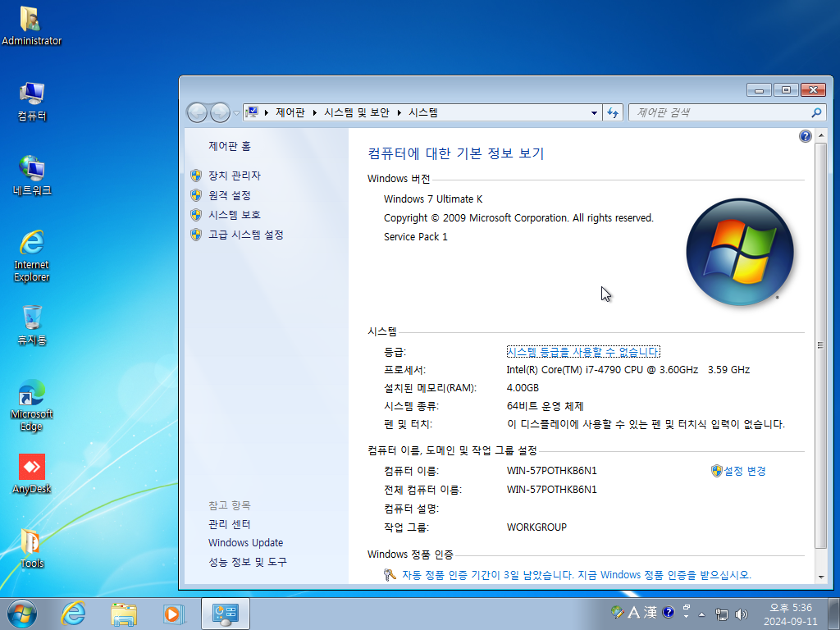Image resolution: width=840 pixels, height=630 pixels.
Task: Launch Microsoft Edge desktop shortcut
Action: (x=32, y=405)
